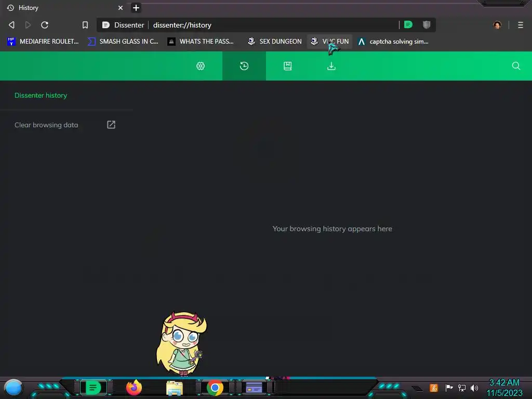Open the shields icon in address bar
The width and height of the screenshot is (532, 399).
coord(427,24)
